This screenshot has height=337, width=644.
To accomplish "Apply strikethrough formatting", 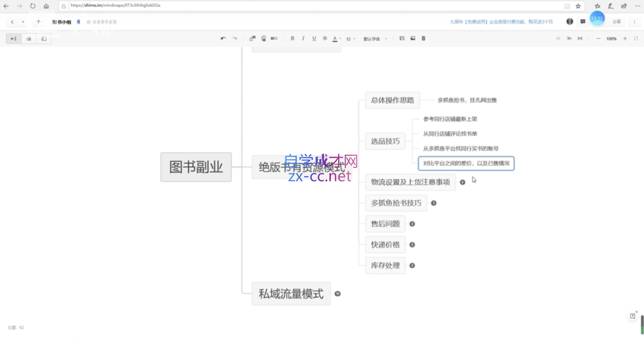I will tap(325, 39).
